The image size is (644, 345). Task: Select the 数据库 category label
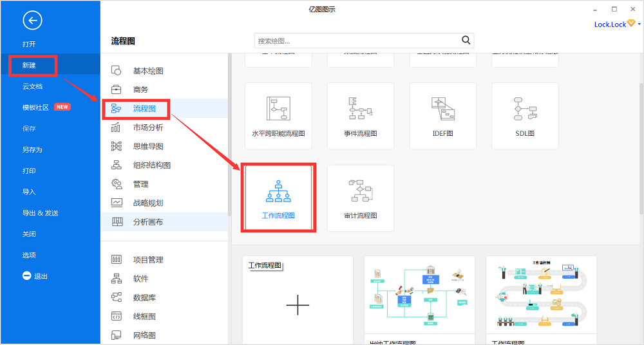click(144, 297)
